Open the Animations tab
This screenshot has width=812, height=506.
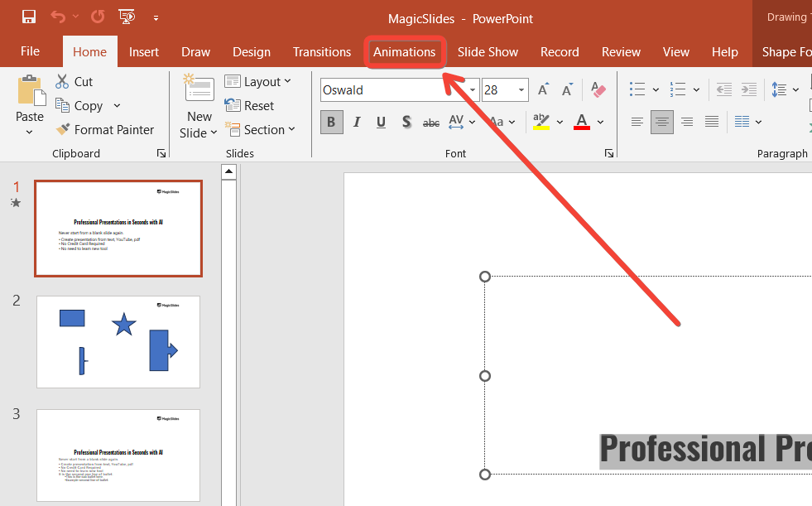tap(405, 51)
